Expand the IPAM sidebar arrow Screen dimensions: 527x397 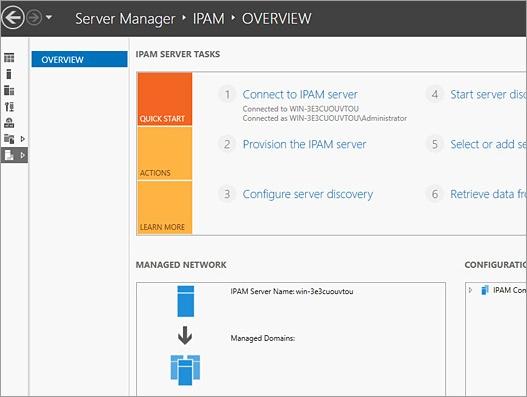click(x=23, y=155)
